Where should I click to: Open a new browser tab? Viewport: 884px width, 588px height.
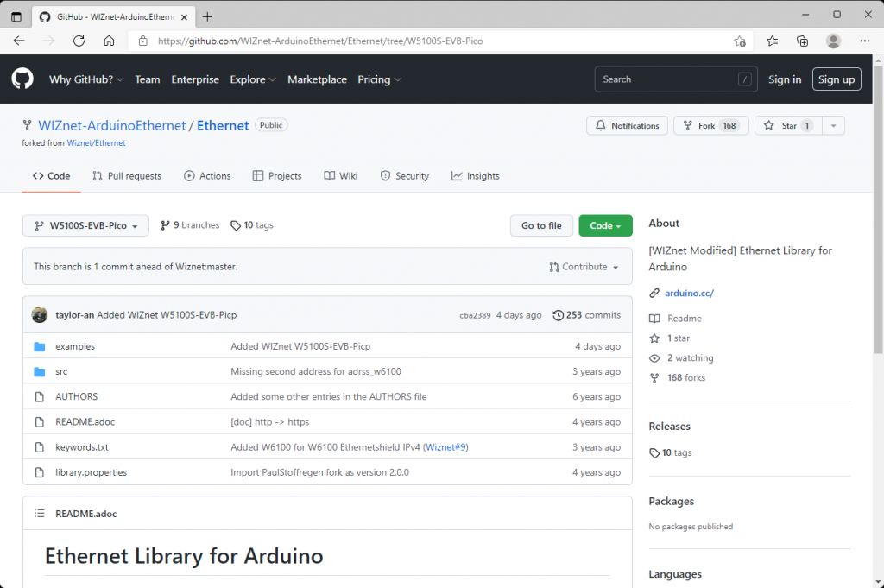[x=207, y=17]
